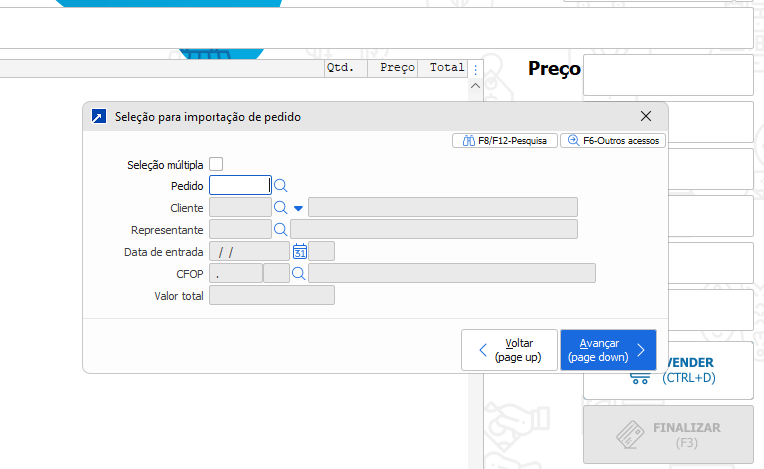Click Avançar (page down) button
Viewport: 764px width, 469px height.
(608, 350)
